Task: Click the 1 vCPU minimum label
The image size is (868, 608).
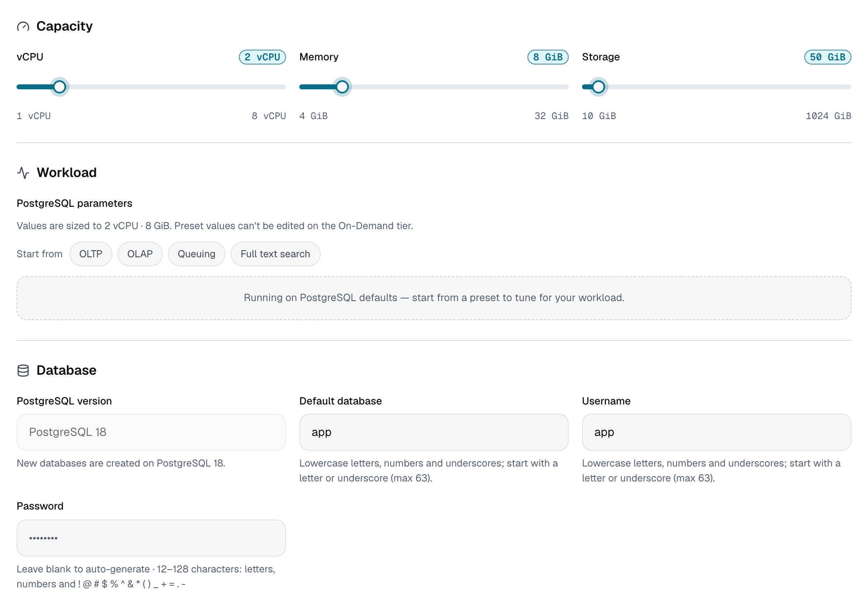Action: (34, 116)
